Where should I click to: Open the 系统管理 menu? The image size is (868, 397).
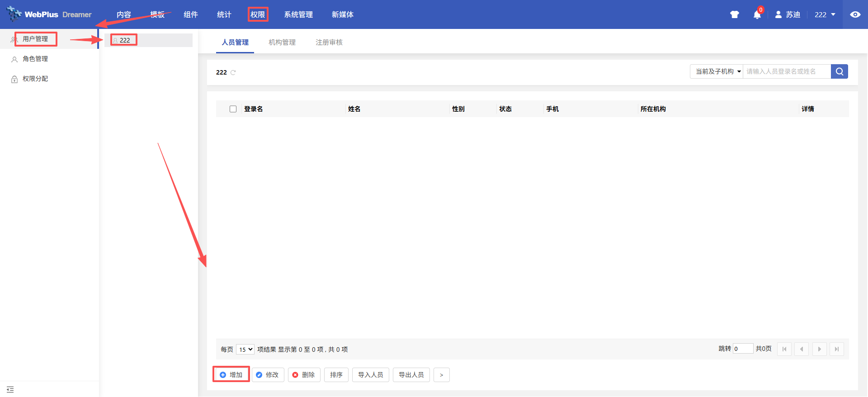pyautogui.click(x=298, y=14)
